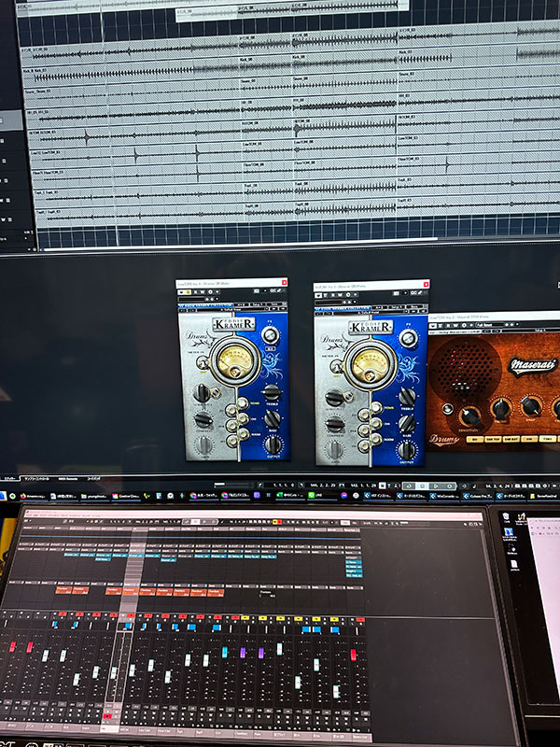Screen dimensions: 560x747
Task: Open the teal EKramer insert on Kick channel
Action: pyautogui.click(x=103, y=555)
